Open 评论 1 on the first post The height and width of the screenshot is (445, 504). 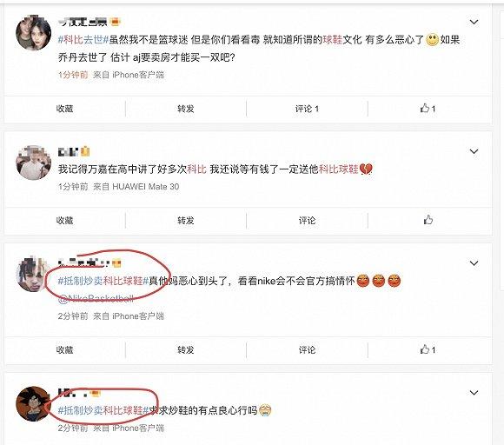[307, 109]
